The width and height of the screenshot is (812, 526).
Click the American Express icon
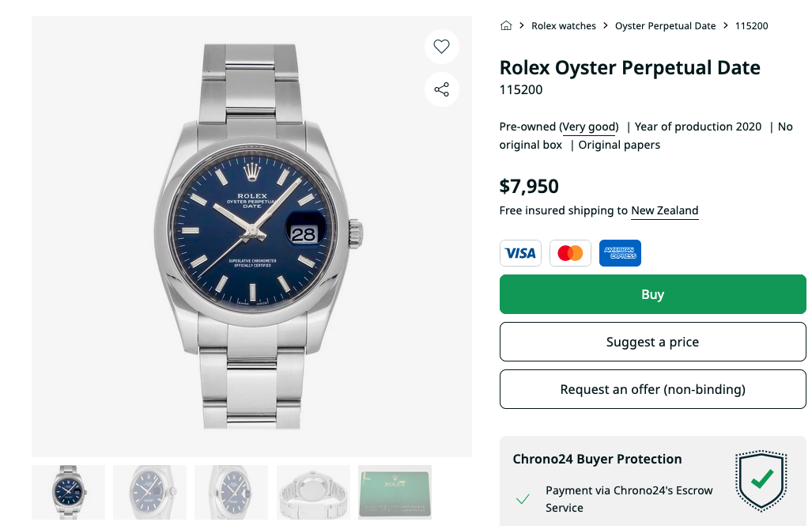pos(620,253)
